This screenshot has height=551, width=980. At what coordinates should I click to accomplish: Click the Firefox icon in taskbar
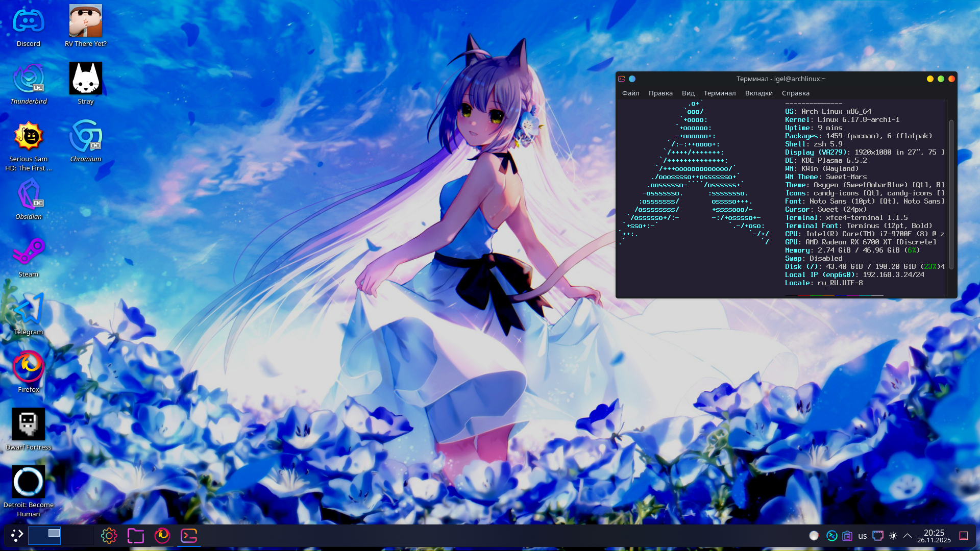point(162,536)
